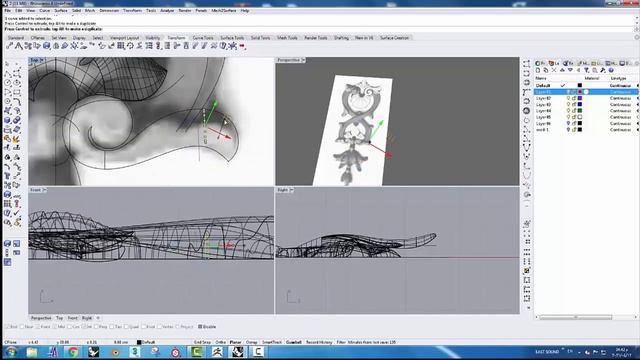Change Layer 04 green color swatch
The image size is (640, 360).
tap(580, 111)
